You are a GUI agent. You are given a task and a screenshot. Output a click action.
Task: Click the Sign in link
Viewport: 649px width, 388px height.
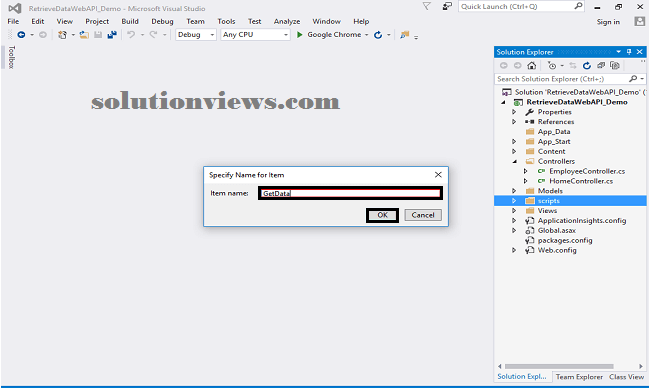click(x=608, y=22)
